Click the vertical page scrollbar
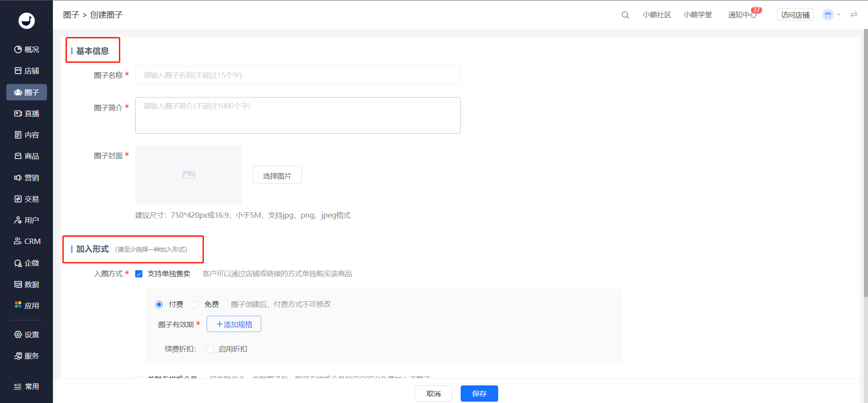The image size is (868, 403). click(865, 163)
